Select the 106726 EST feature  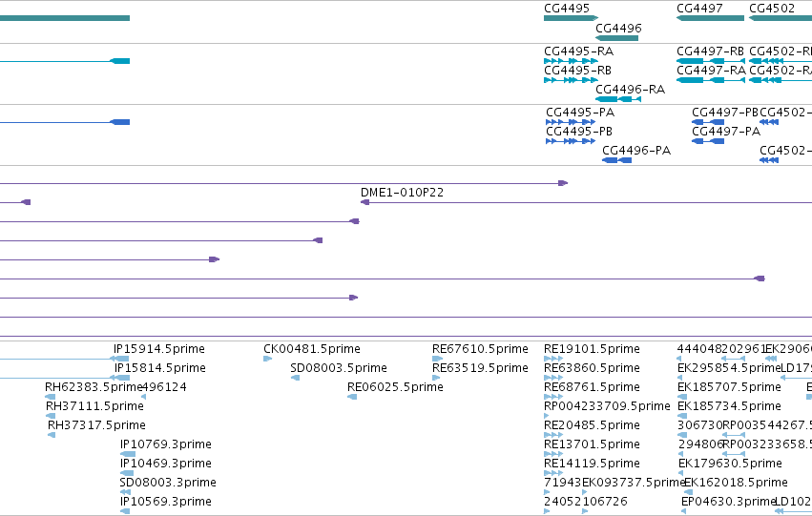585,511
